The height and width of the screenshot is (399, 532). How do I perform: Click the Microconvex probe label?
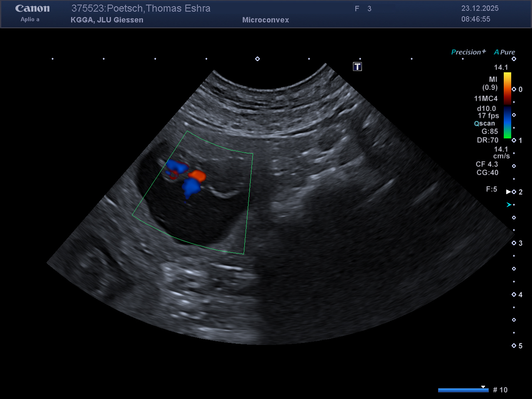click(266, 20)
